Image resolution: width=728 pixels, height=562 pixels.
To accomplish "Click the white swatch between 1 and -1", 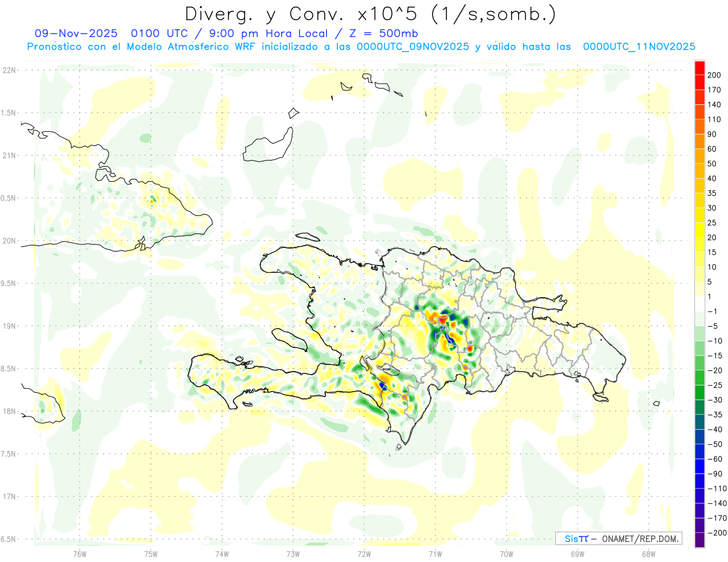I will pyautogui.click(x=700, y=304).
